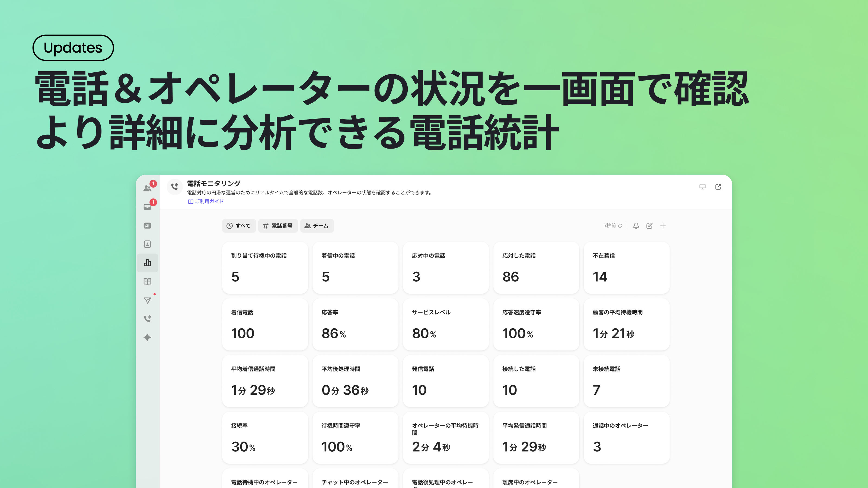Open the notification bell icon

[636, 226]
